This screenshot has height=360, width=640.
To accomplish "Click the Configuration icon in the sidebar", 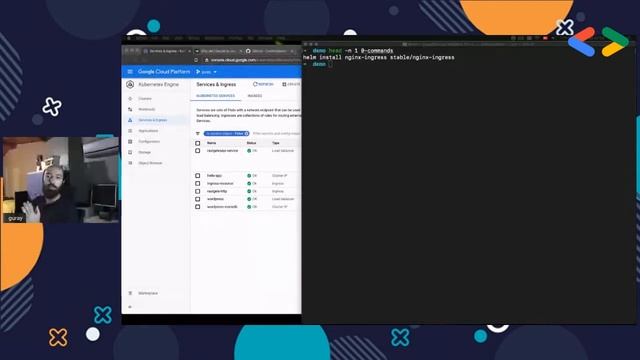I will click(130, 142).
